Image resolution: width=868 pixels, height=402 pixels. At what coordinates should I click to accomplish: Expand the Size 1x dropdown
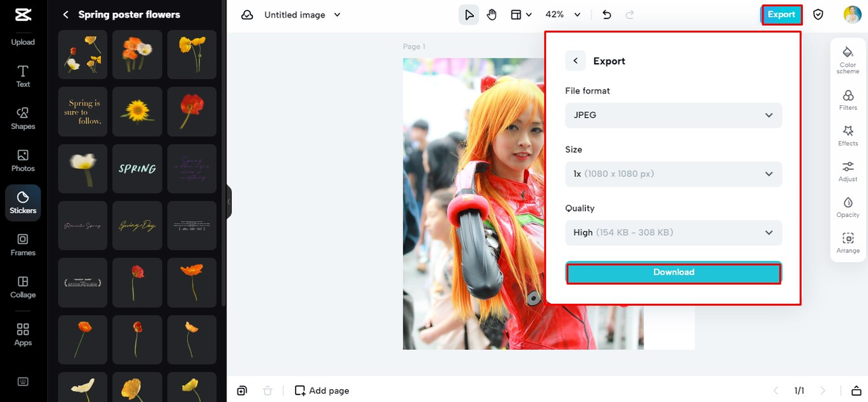673,174
